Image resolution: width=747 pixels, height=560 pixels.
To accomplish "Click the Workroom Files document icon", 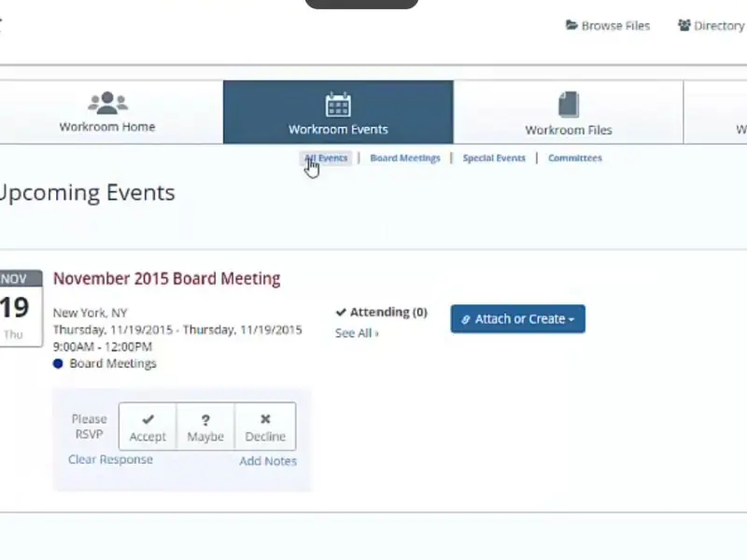I will pos(568,104).
